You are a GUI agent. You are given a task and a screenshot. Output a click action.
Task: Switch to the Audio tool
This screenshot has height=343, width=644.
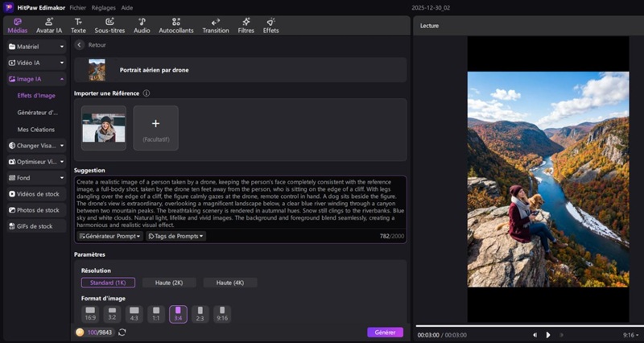pyautogui.click(x=142, y=25)
